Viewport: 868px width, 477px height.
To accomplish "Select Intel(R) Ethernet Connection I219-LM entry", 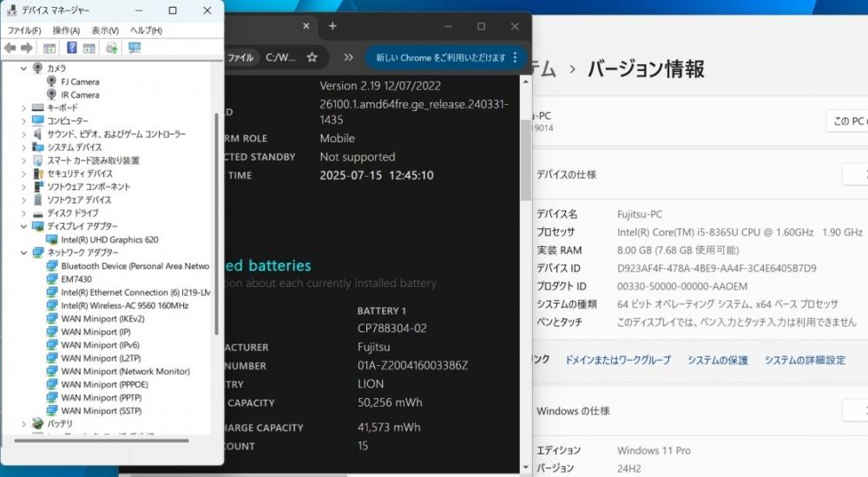I will tap(135, 292).
